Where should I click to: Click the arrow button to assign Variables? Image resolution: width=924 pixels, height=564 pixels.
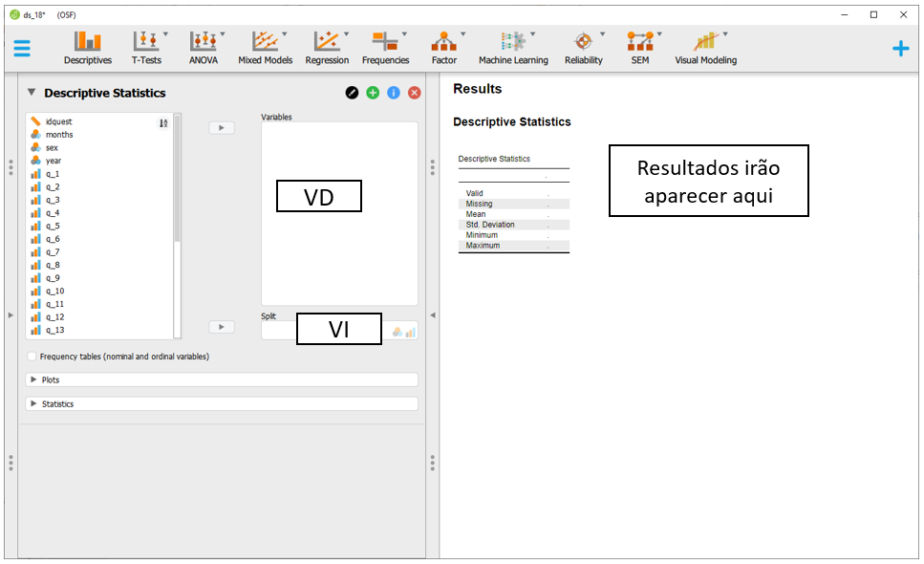[x=221, y=127]
